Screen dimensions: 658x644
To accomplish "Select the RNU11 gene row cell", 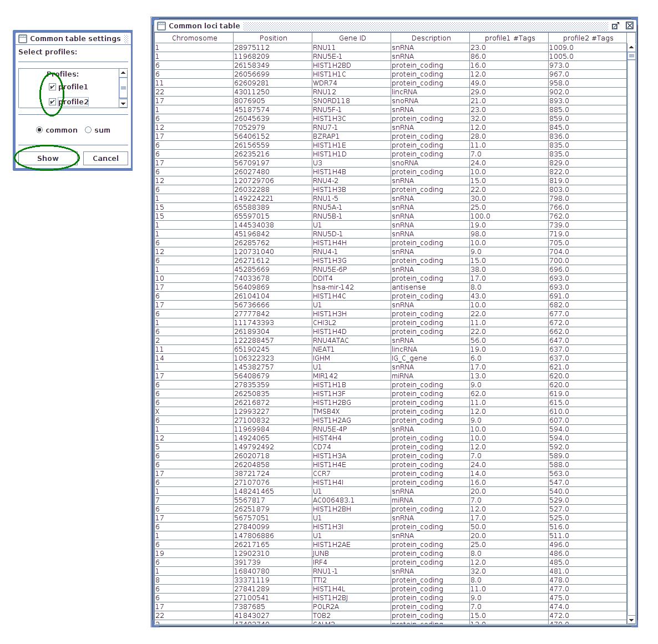I will point(351,48).
